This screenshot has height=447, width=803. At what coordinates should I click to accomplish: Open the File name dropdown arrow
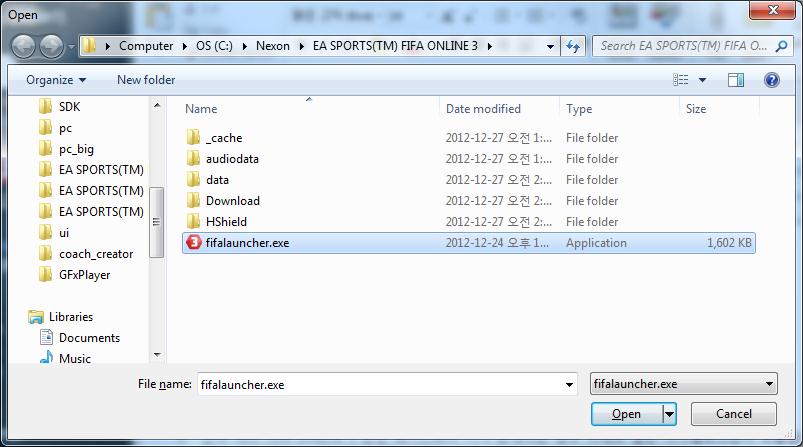tap(569, 384)
